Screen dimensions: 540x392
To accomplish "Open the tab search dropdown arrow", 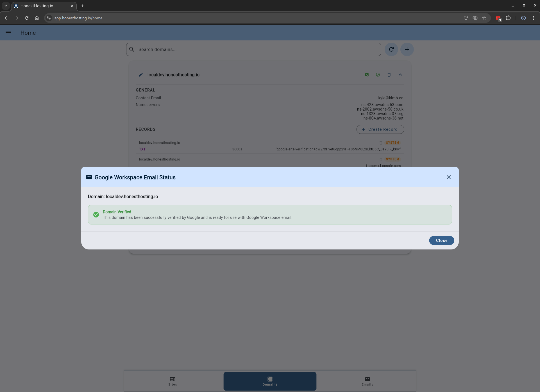I will [x=6, y=6].
